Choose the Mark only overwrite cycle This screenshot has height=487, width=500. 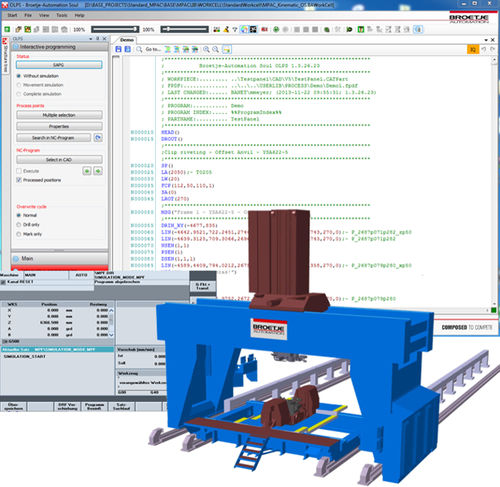point(19,234)
